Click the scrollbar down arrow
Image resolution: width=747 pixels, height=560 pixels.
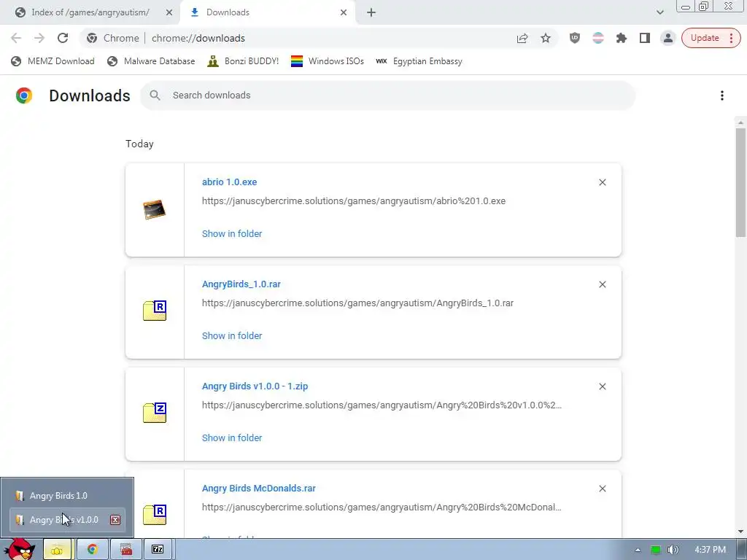[x=740, y=532]
